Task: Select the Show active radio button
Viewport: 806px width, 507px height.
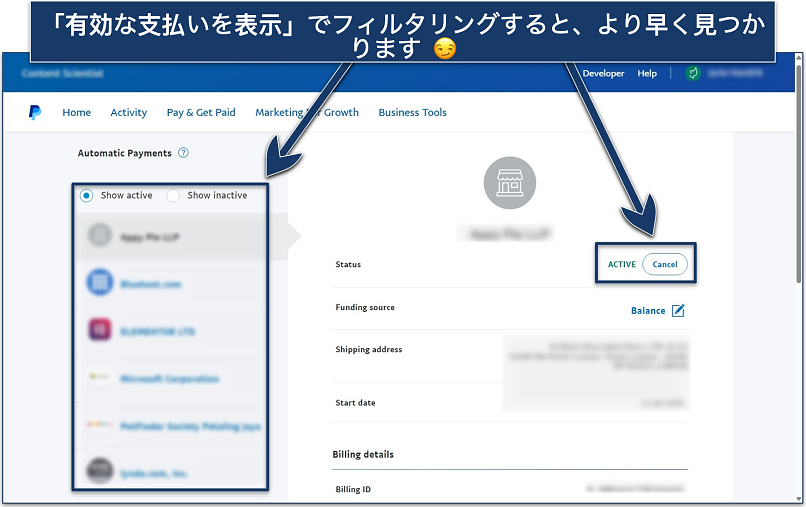Action: [x=87, y=196]
